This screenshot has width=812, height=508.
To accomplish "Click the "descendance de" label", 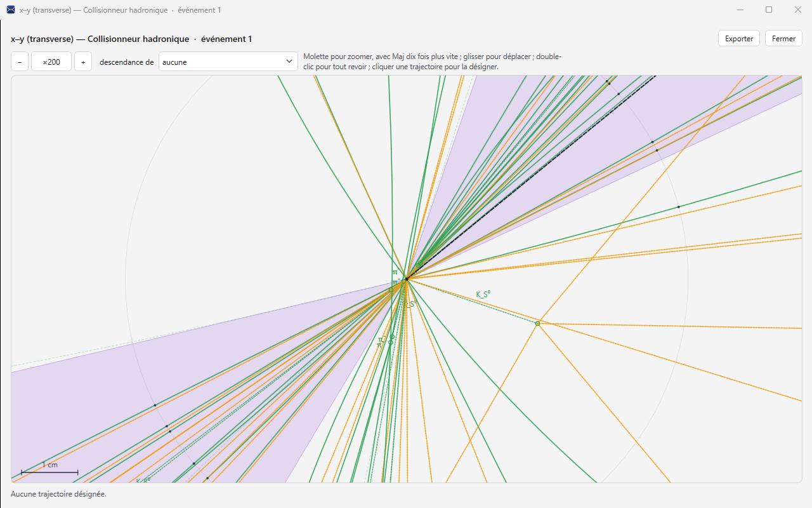I will coord(127,62).
